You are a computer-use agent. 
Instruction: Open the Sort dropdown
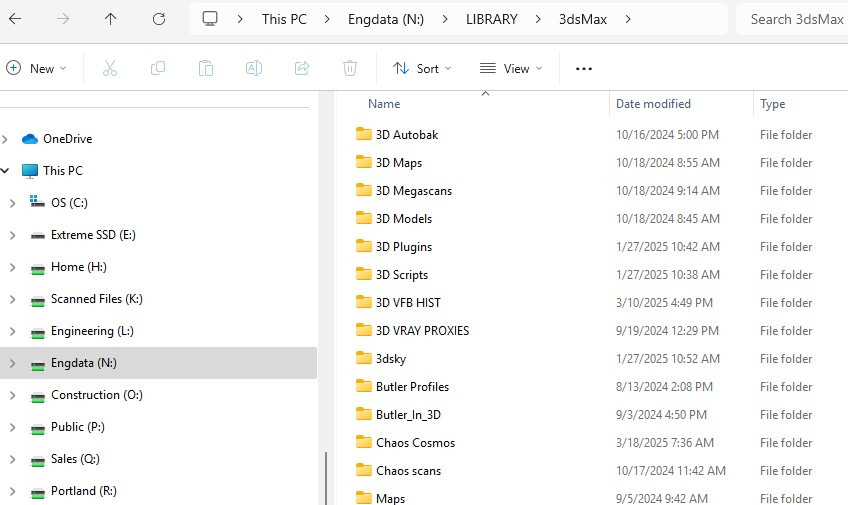coord(422,68)
